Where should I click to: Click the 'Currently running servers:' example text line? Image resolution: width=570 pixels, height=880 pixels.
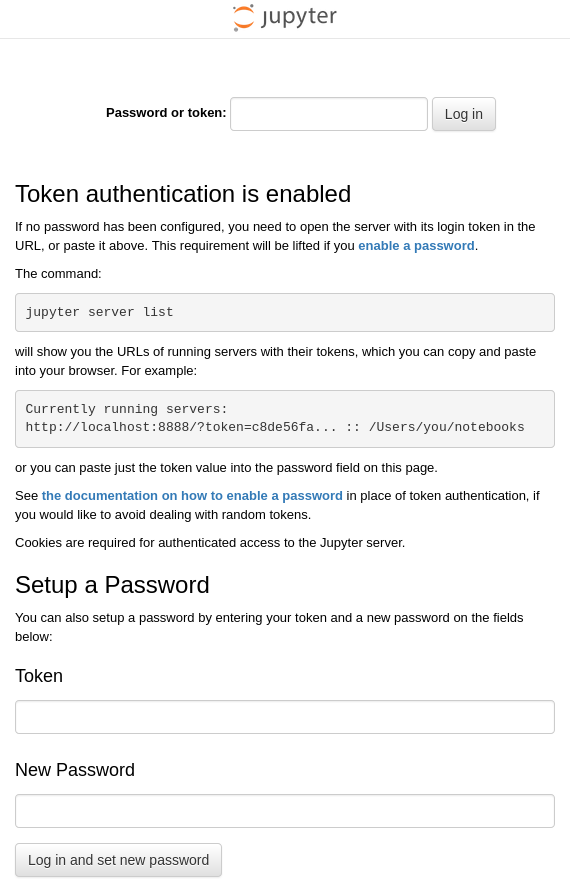click(126, 409)
